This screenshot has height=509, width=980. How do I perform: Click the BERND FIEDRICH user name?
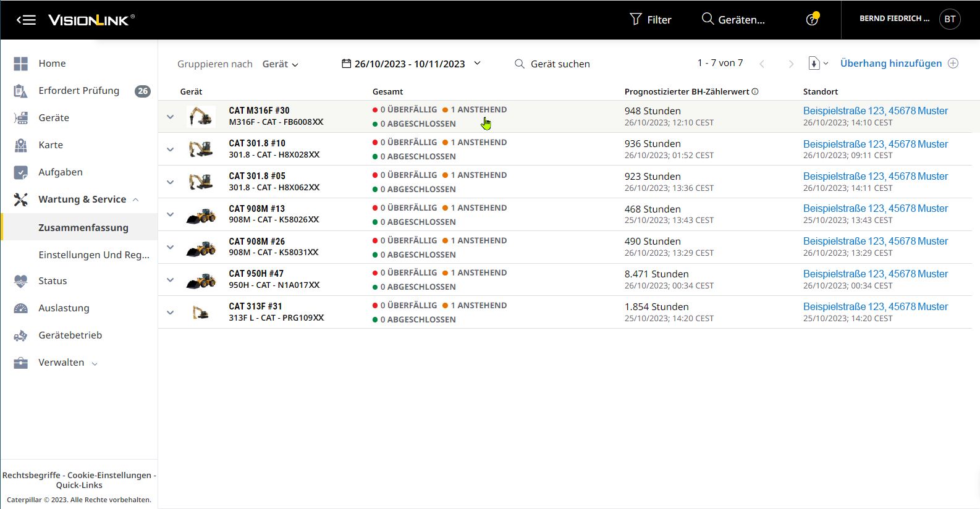pyautogui.click(x=894, y=19)
